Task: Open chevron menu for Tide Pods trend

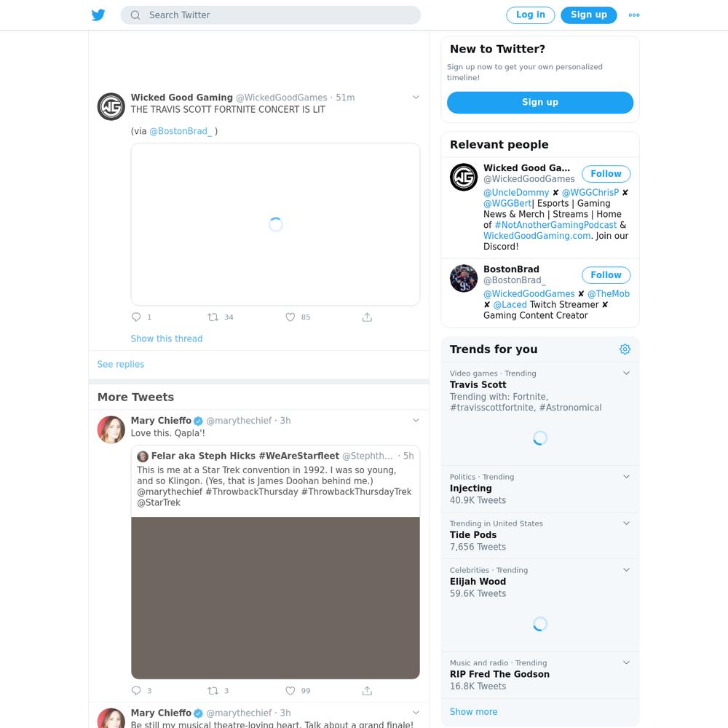Action: point(626,523)
